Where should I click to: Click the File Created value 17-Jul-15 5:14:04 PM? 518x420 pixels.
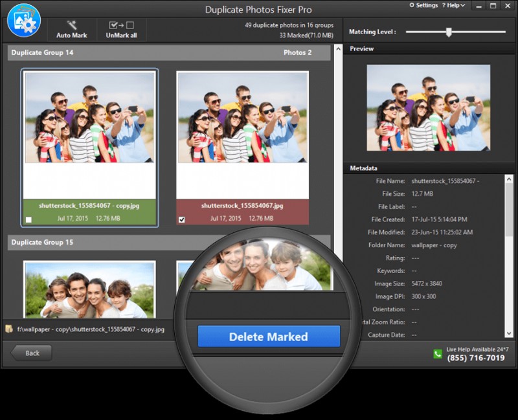(x=440, y=219)
